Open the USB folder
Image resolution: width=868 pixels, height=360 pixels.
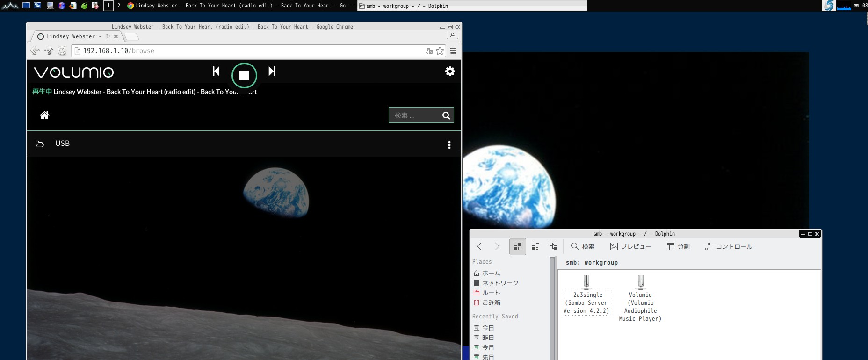[62, 144]
